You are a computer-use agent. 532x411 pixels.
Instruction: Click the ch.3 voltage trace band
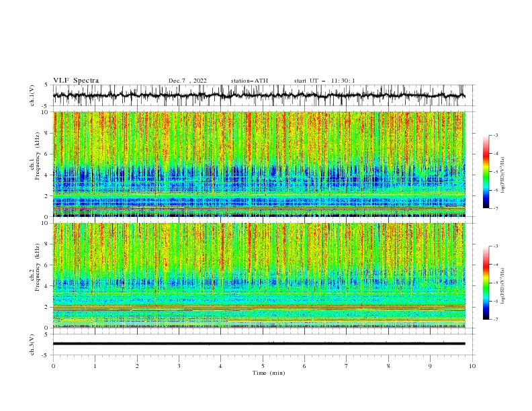(259, 344)
